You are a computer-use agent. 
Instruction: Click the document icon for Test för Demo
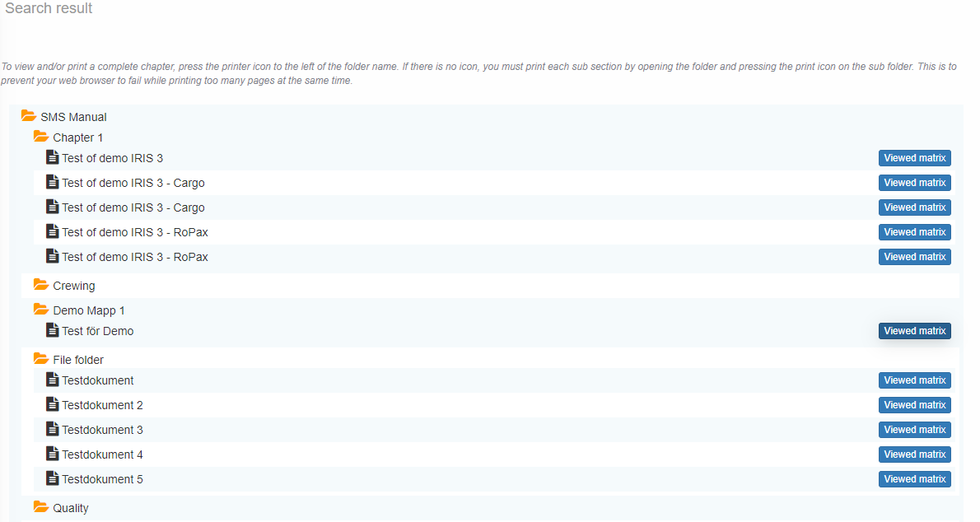pyautogui.click(x=53, y=330)
